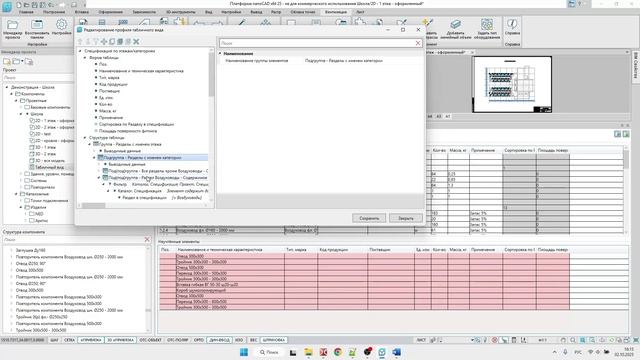The image size is (640, 360).
Task: Expand Системы node in project tree
Action: click(x=21, y=180)
